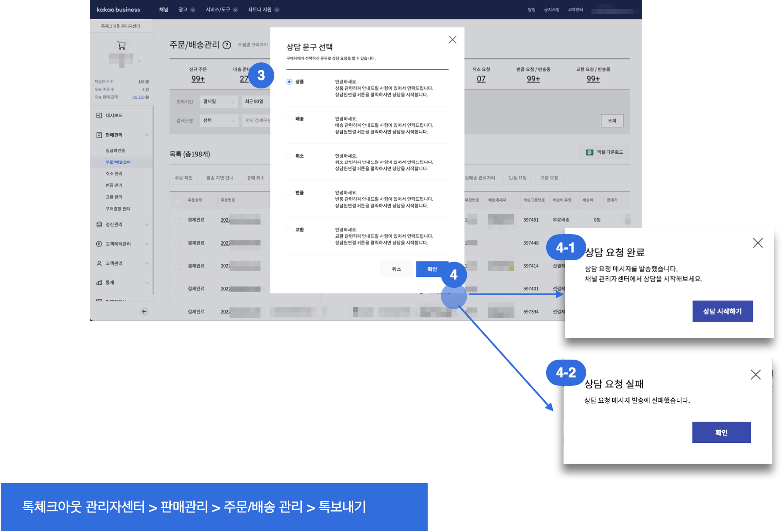Click the Excel download icon
783x532 pixels.
tap(590, 152)
